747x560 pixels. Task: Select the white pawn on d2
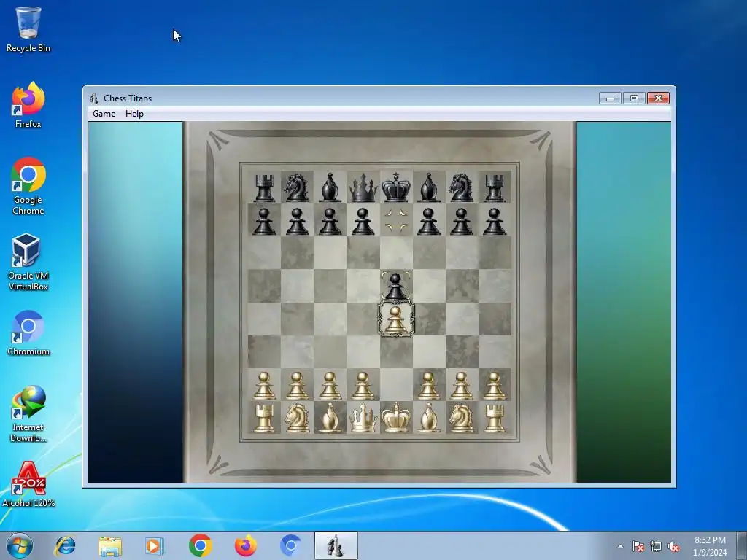(x=363, y=386)
